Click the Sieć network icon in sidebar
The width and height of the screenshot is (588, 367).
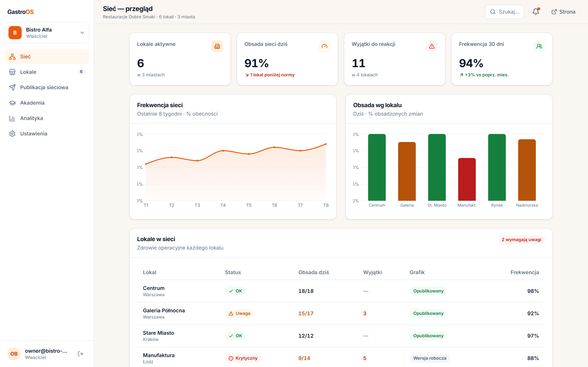(12, 57)
